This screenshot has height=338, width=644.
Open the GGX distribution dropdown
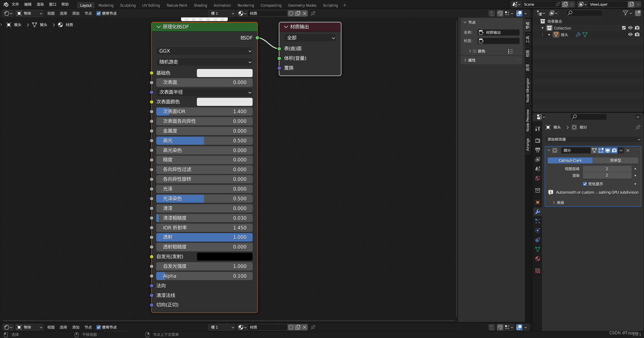coord(204,51)
